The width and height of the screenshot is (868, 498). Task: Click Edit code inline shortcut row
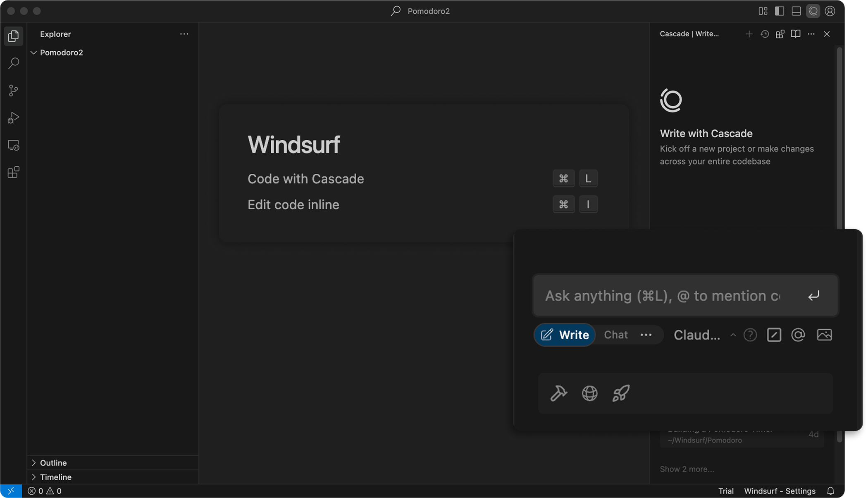point(422,204)
